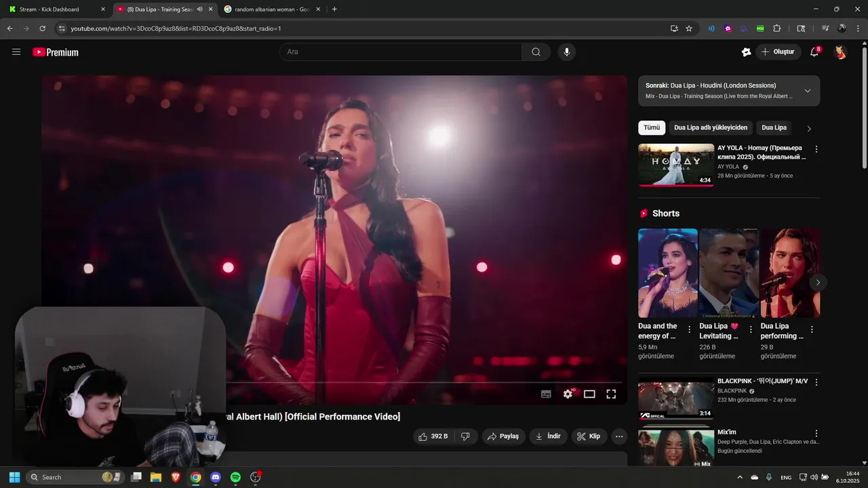Open Spotify from the taskbar

[235, 477]
